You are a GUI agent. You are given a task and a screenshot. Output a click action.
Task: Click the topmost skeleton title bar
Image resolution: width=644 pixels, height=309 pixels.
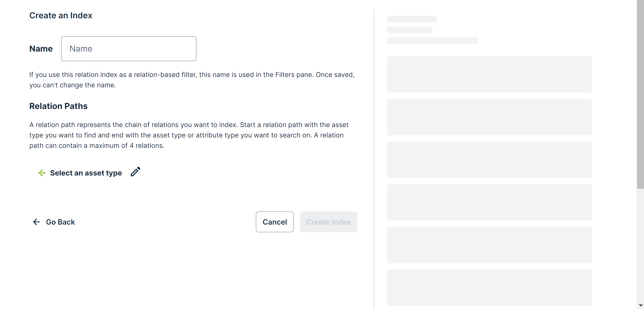pos(412,19)
